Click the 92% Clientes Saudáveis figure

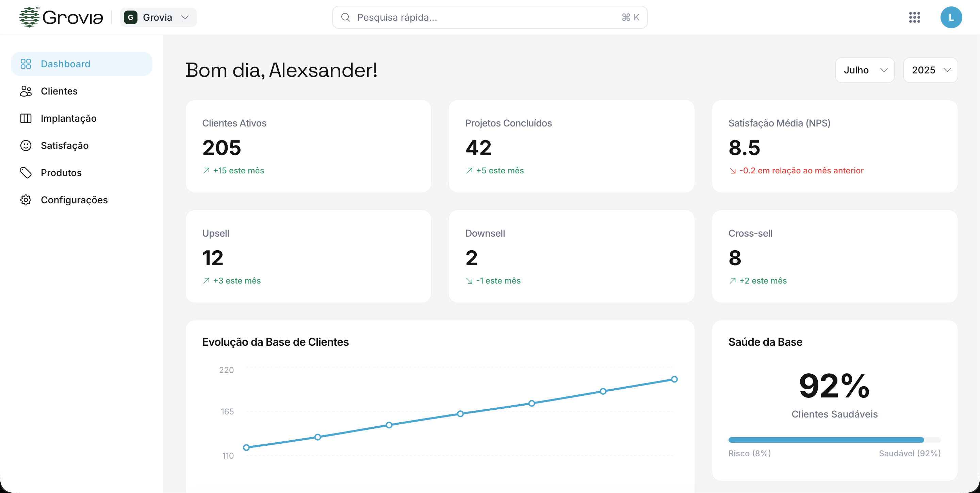click(834, 386)
